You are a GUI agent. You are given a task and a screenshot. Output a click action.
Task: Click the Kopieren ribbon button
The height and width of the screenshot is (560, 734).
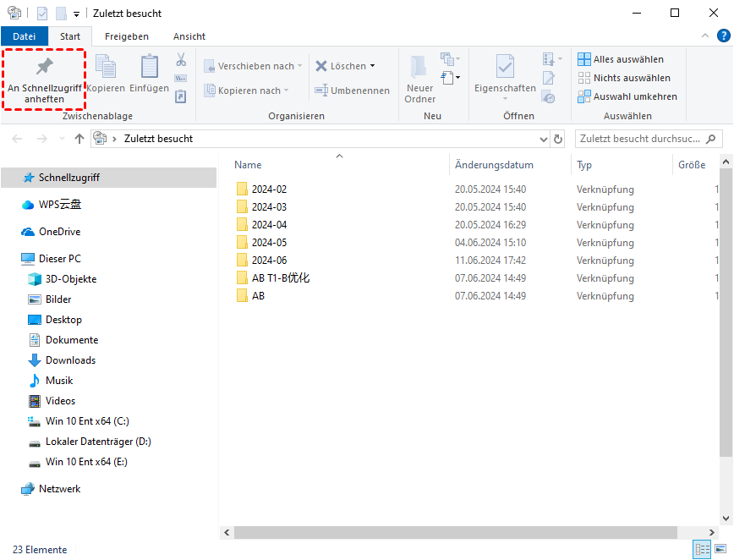tap(106, 74)
